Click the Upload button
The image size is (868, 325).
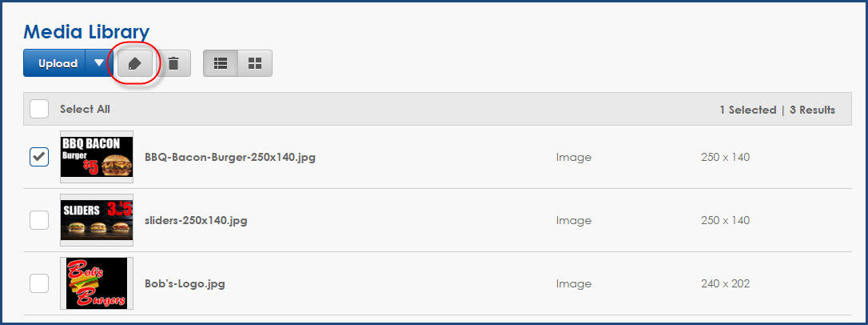58,64
